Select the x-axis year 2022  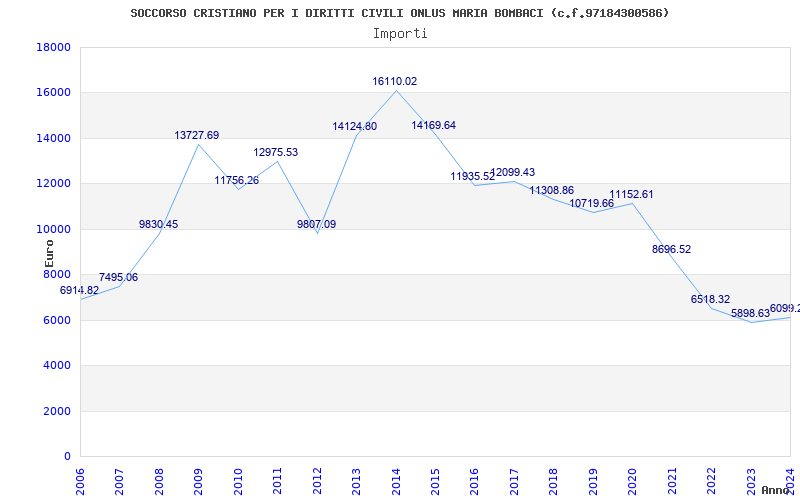pos(711,481)
